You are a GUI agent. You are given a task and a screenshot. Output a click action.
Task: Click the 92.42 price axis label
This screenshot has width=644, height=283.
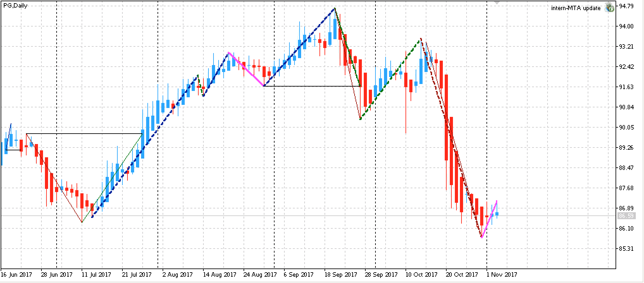point(626,67)
